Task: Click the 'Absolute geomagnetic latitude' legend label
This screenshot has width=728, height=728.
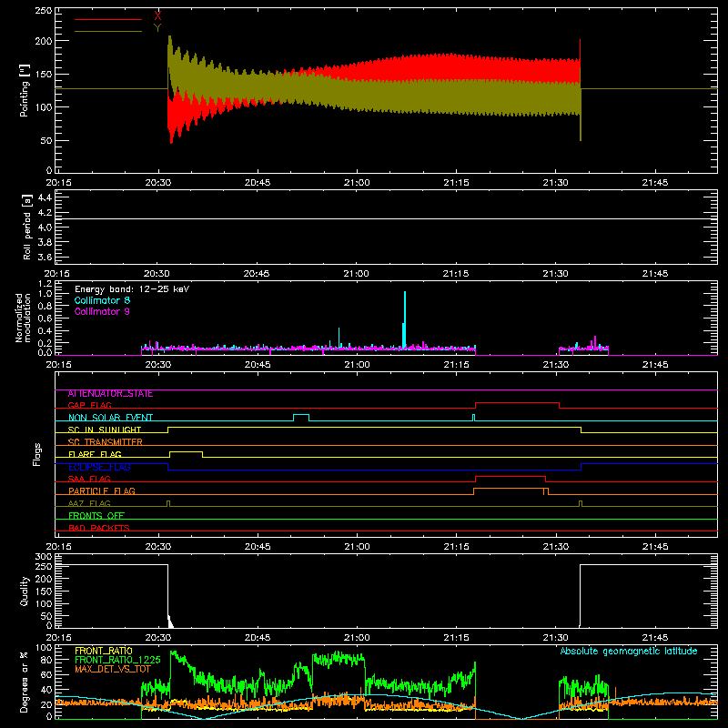Action: (x=629, y=651)
